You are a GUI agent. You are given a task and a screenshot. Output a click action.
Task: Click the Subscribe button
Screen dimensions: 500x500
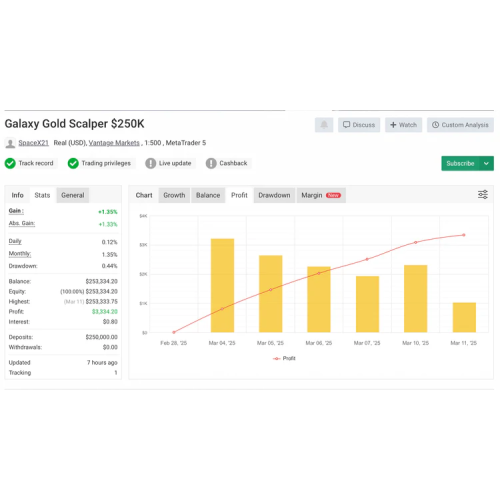460,163
